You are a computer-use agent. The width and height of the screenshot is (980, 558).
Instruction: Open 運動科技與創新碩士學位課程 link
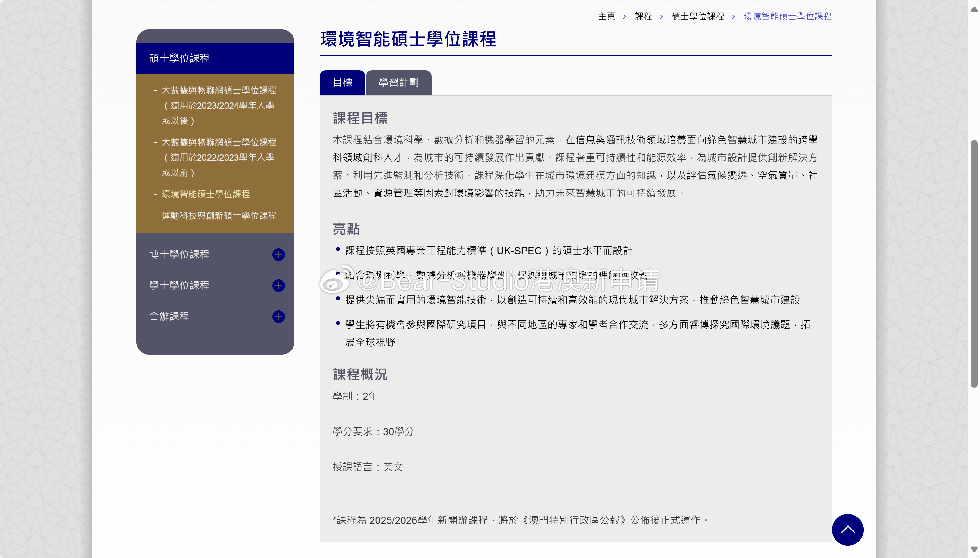click(219, 215)
